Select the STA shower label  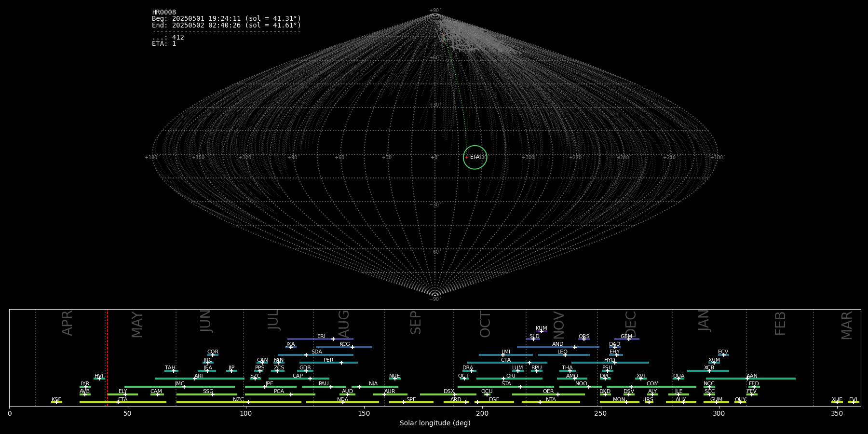pyautogui.click(x=506, y=383)
